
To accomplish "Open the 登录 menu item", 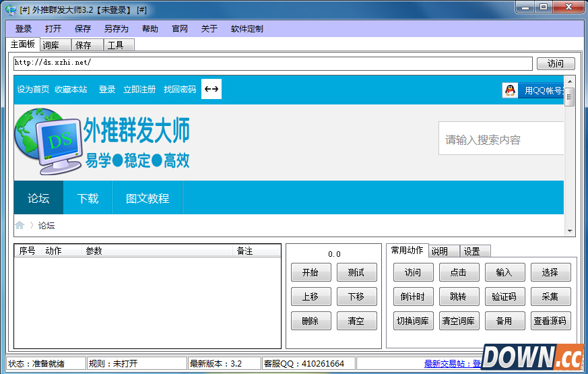I will tap(24, 29).
